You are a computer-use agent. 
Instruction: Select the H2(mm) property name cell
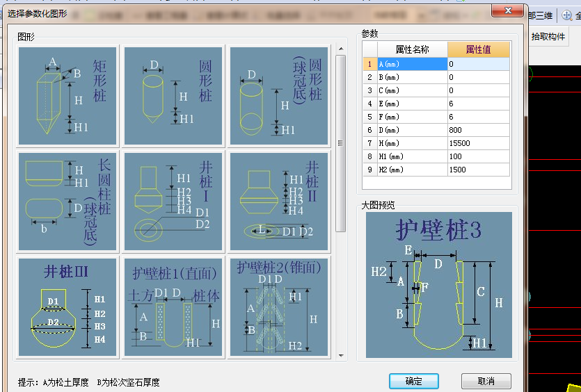pyautogui.click(x=413, y=170)
